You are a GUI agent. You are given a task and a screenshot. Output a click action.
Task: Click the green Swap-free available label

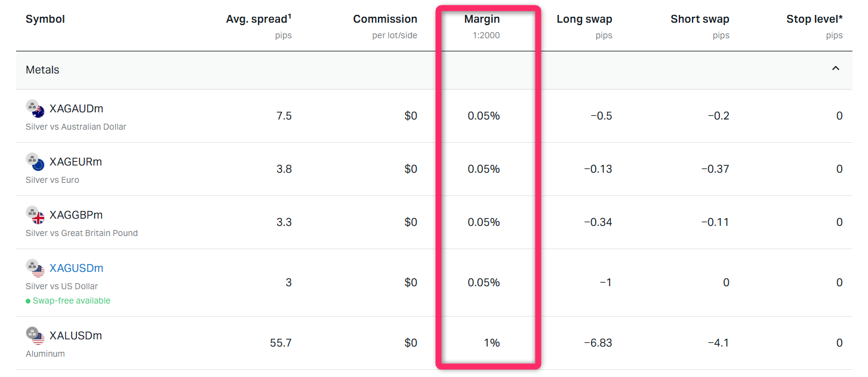point(71,301)
